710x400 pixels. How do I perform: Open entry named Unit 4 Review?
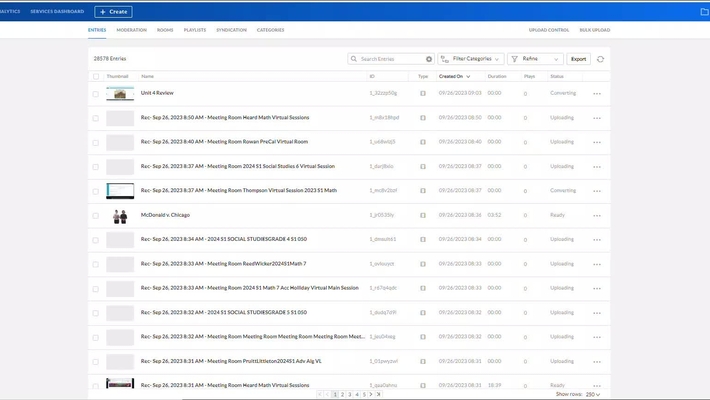click(157, 93)
